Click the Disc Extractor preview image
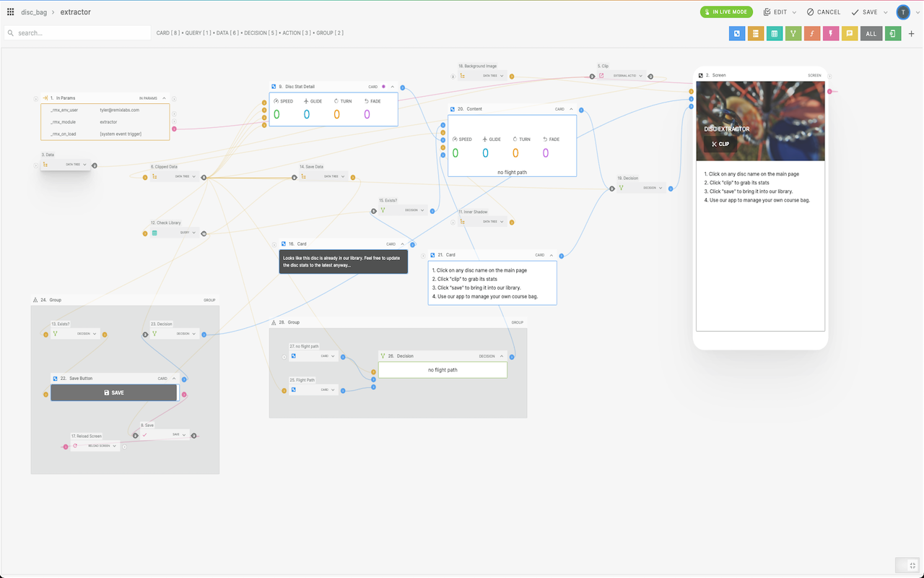 click(760, 121)
